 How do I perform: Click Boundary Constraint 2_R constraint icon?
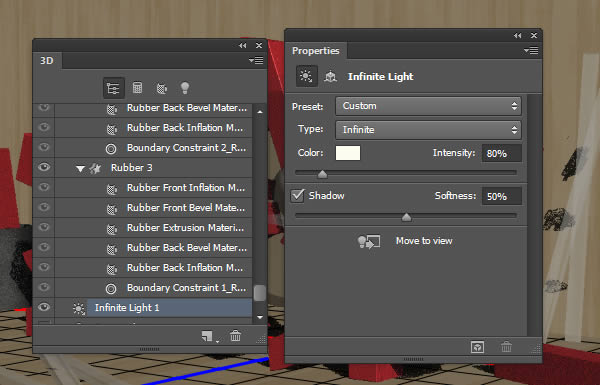click(111, 148)
